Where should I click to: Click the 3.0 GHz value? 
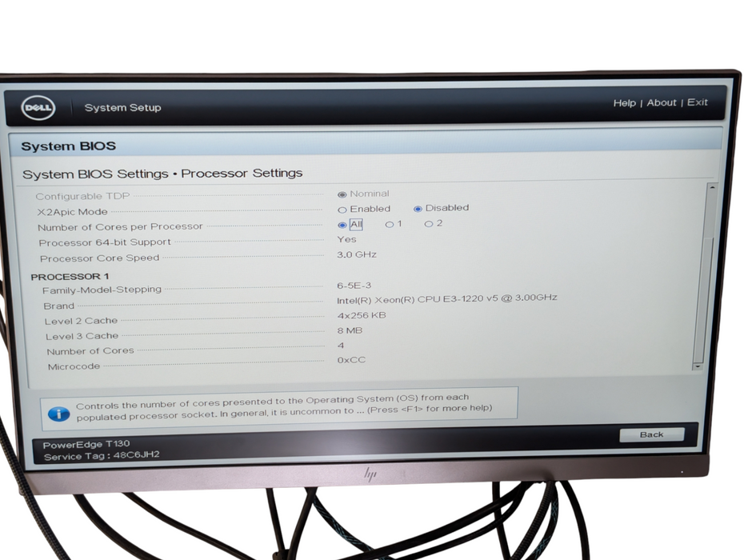pyautogui.click(x=357, y=255)
